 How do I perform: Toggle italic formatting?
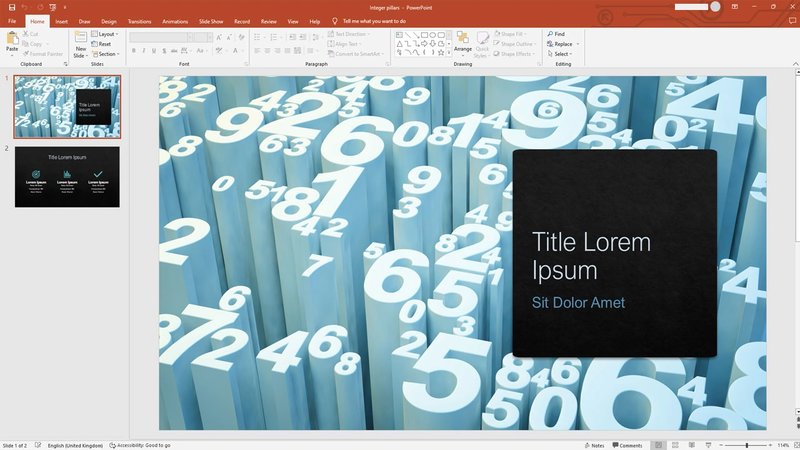point(144,51)
